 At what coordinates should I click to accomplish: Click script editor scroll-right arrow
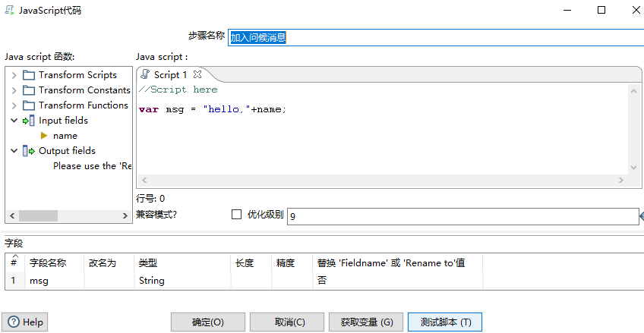pos(621,180)
